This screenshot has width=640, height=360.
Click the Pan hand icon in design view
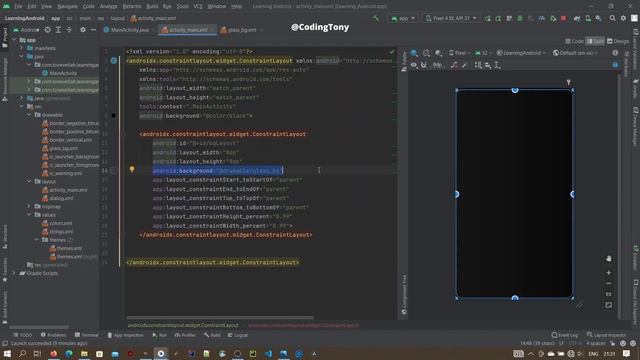pos(609,259)
